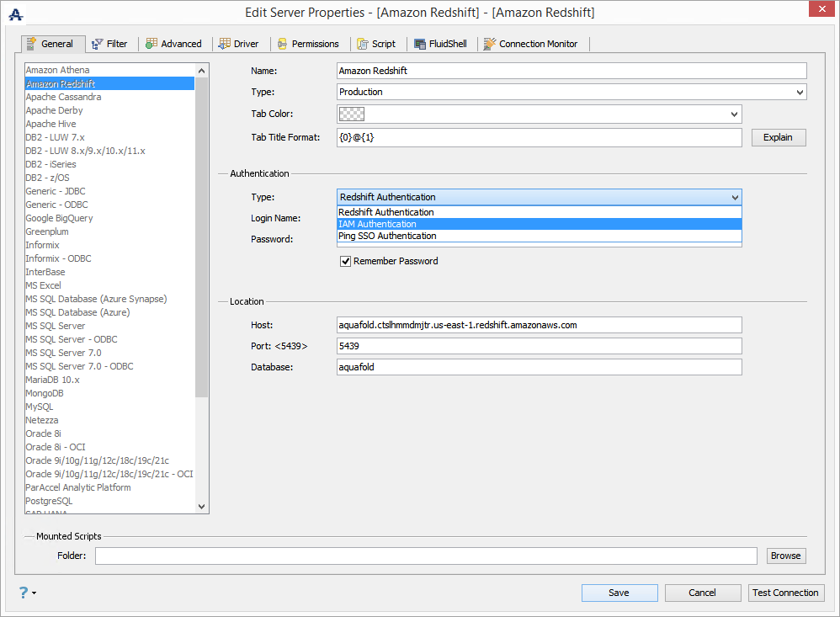Click the Permissions tab icon
Screen dimensions: 840x617
coord(282,44)
